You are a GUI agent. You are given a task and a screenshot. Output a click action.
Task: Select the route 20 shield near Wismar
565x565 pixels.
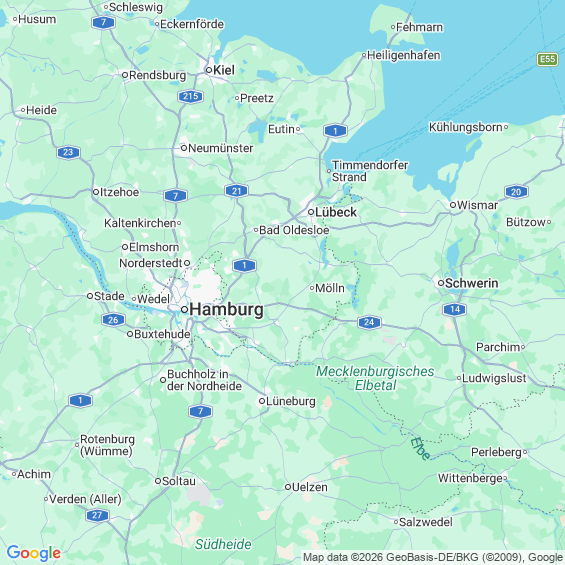click(516, 192)
